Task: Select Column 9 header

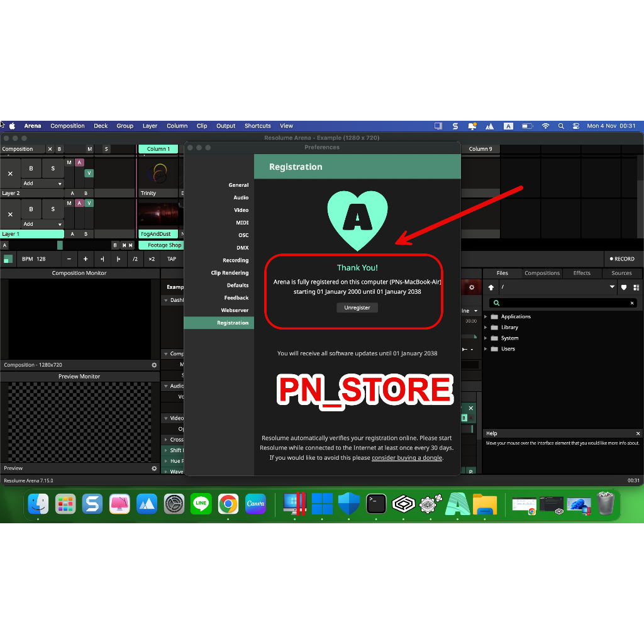Action: (x=480, y=149)
